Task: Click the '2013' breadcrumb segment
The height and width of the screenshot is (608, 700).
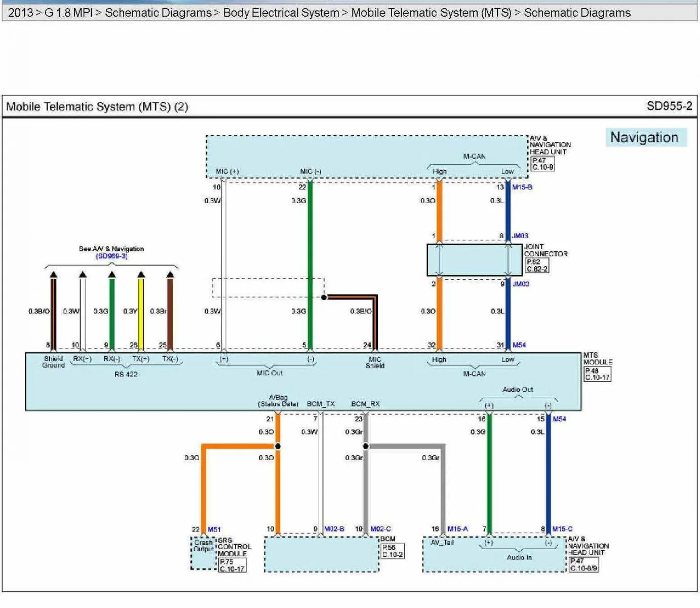Action: pyautogui.click(x=21, y=13)
